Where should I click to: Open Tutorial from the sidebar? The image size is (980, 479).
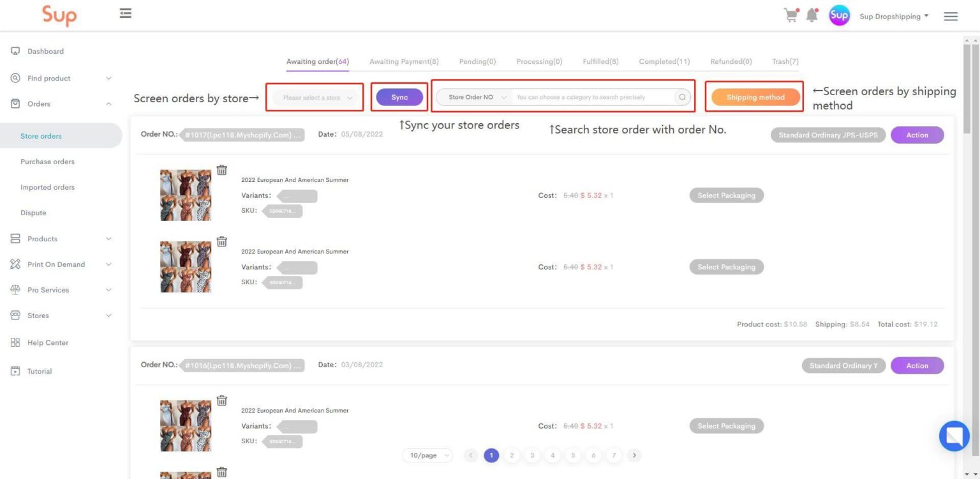click(x=39, y=371)
